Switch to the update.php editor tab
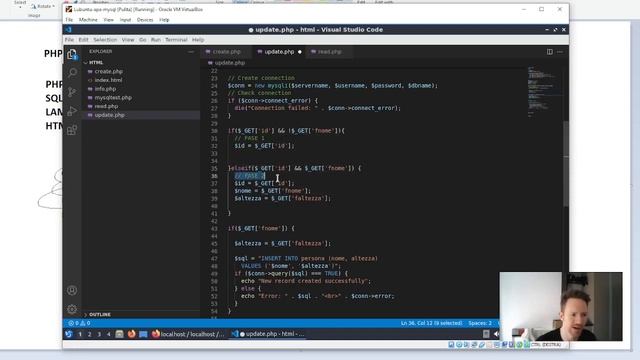The height and width of the screenshot is (360, 640). click(x=279, y=52)
